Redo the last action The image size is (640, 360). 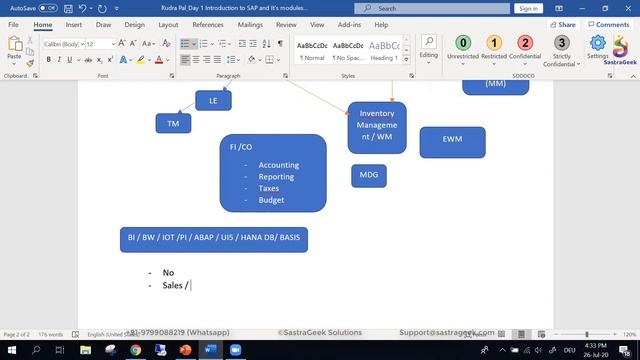[102, 8]
